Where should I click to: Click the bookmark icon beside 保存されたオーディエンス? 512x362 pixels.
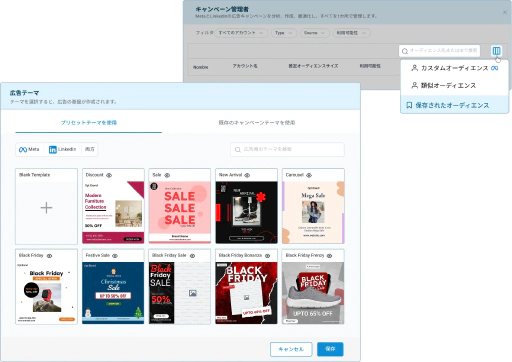tap(409, 105)
